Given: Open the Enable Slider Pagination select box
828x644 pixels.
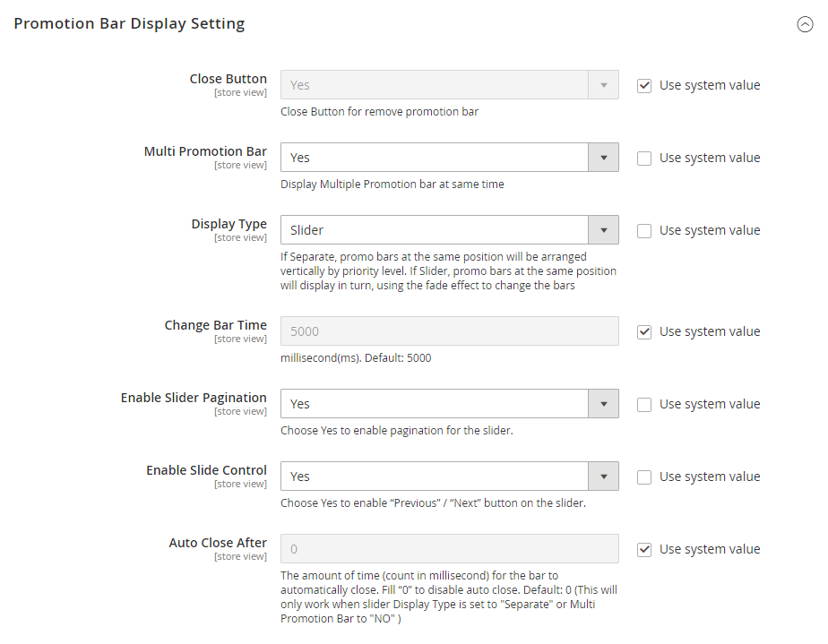Looking at the screenshot, I should (x=435, y=404).
